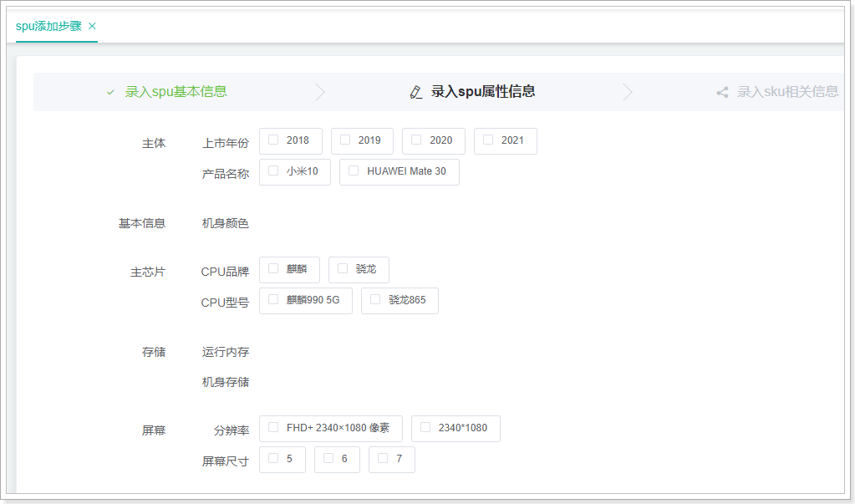Go to step 录入spu基本信息
The image size is (855, 504).
click(x=176, y=92)
